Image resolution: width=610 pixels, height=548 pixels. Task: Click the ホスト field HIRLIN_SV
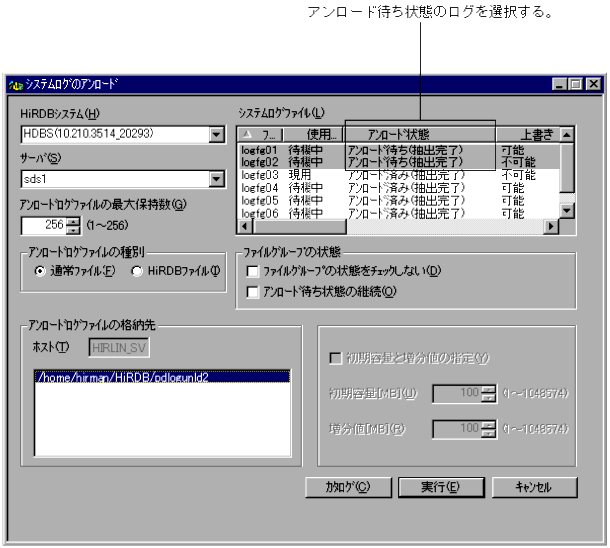point(119,348)
